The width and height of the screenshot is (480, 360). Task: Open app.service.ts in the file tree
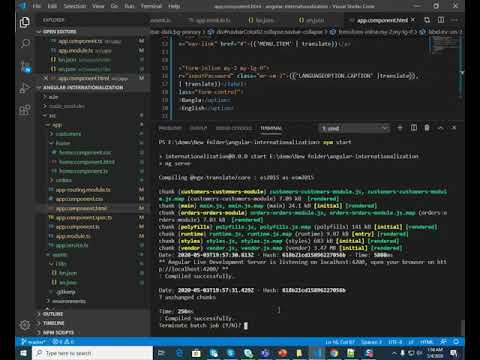(x=72, y=245)
